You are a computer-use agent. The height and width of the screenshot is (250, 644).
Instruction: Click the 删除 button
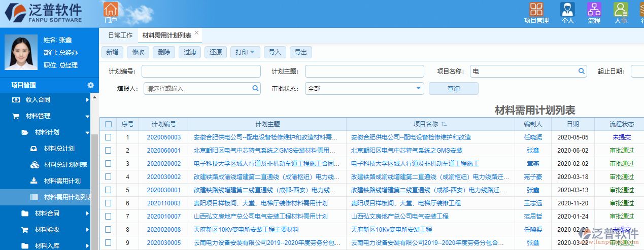pos(164,52)
